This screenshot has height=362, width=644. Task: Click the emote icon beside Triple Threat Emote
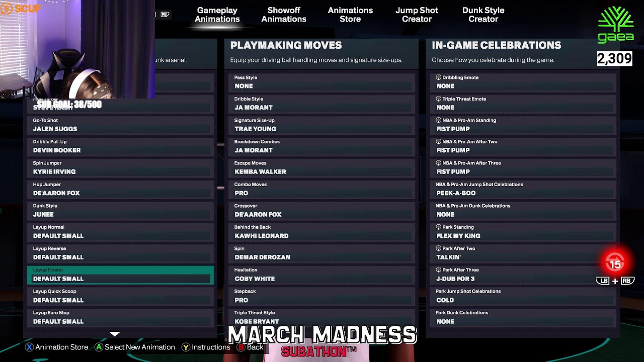pyautogui.click(x=438, y=99)
